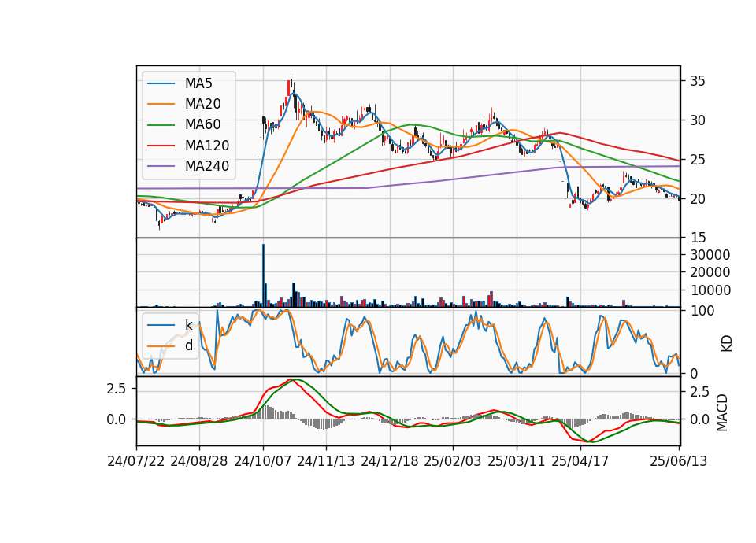Click the MA240 legend label
The height and width of the screenshot is (543, 756).
(207, 166)
